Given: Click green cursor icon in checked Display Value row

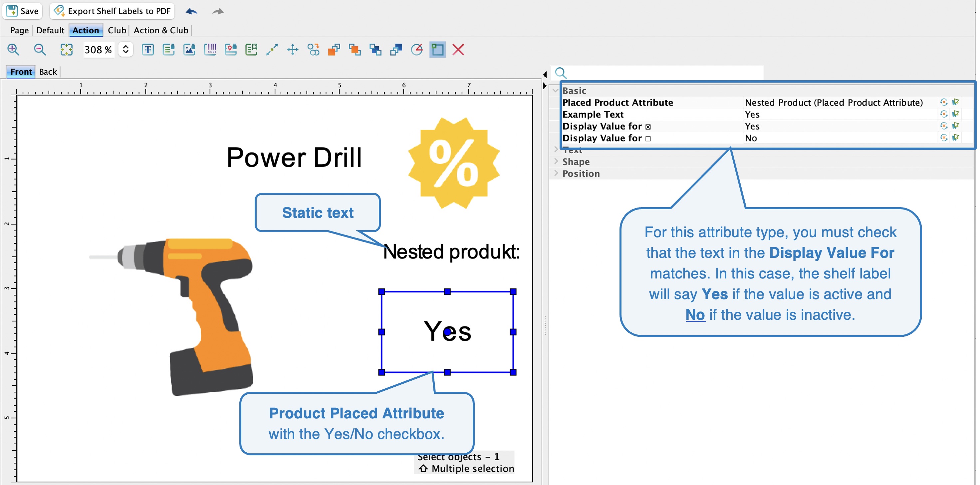Looking at the screenshot, I should (x=956, y=126).
